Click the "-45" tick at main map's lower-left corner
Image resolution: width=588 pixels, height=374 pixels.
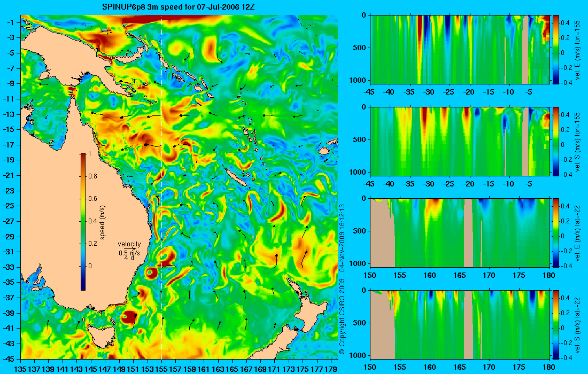click(x=10, y=359)
